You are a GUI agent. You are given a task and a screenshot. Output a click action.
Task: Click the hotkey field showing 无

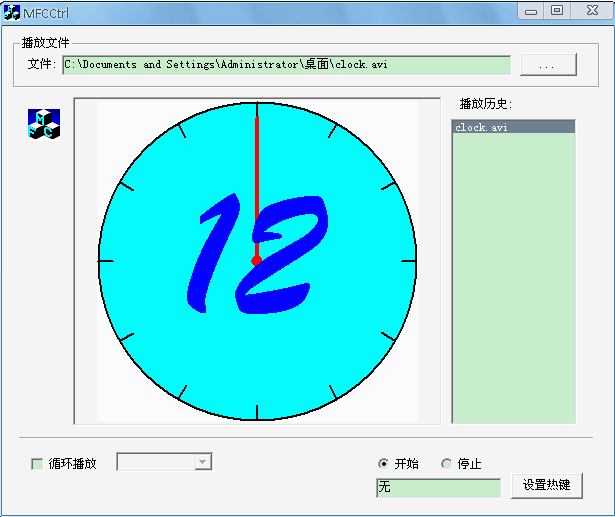pyautogui.click(x=439, y=488)
